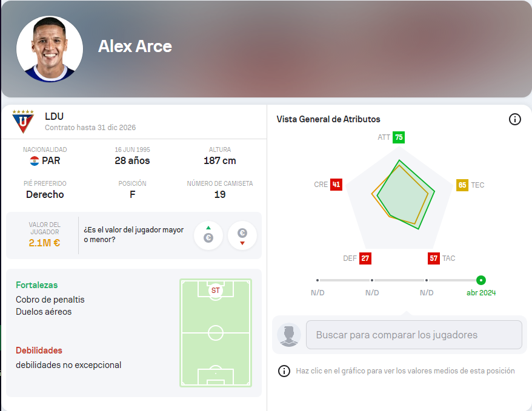Image resolution: width=532 pixels, height=411 pixels.
Task: Click the attributes overview info icon
Action: [514, 119]
